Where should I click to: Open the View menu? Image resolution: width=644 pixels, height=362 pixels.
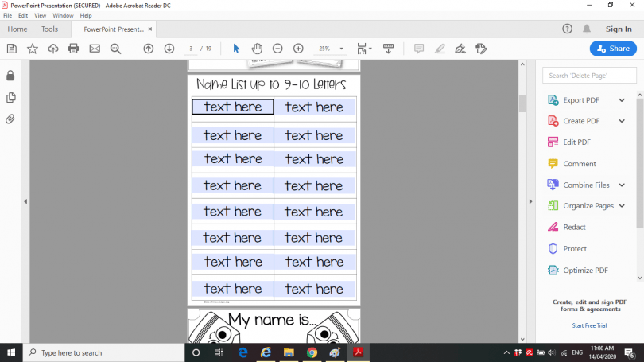40,16
